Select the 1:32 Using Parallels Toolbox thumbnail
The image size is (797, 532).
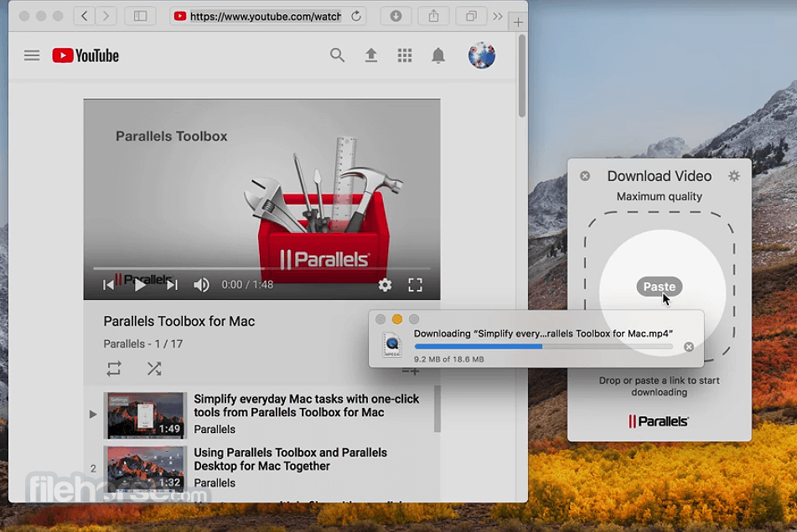(145, 468)
